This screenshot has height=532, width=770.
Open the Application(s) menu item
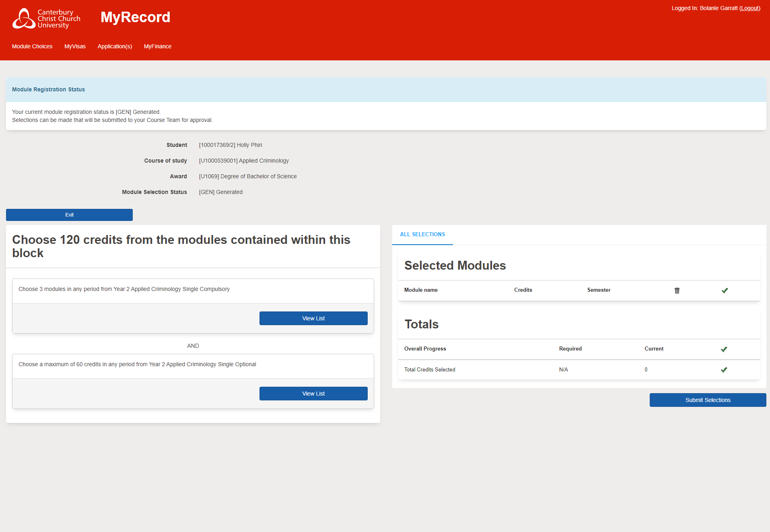(115, 46)
